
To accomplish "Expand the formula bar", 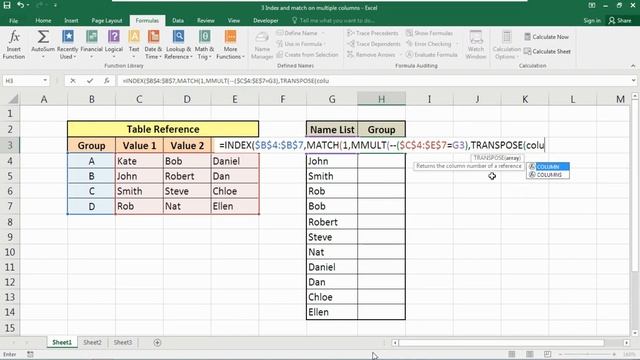I will tap(633, 81).
